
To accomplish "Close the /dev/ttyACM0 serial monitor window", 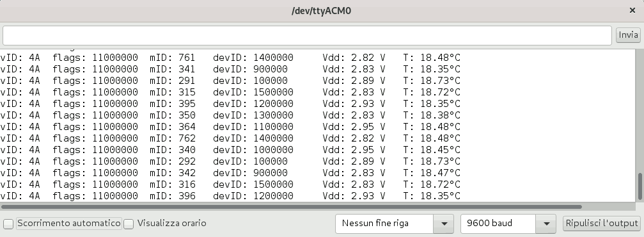I will pyautogui.click(x=632, y=11).
